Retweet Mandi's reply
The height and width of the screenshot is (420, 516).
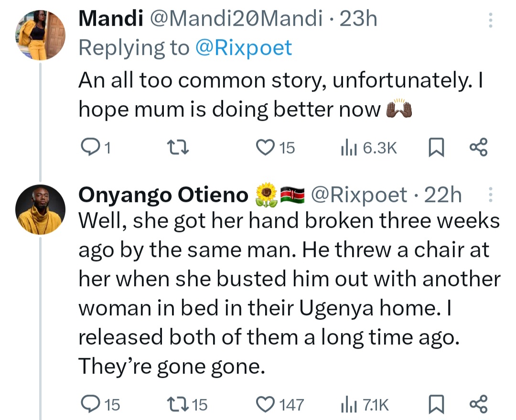click(179, 148)
